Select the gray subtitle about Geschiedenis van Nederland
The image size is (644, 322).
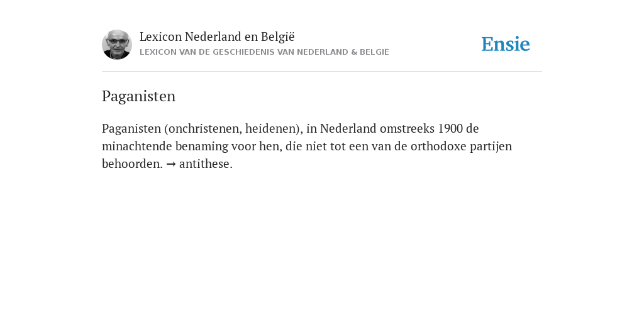(264, 52)
